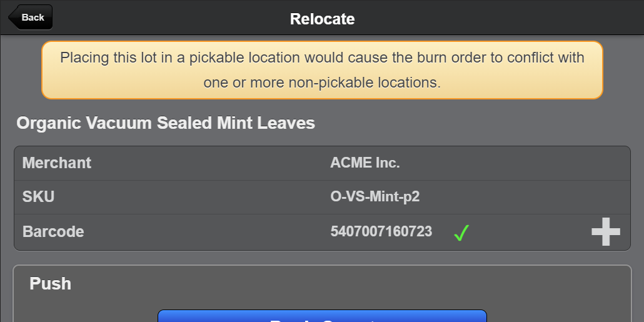The image size is (644, 322).
Task: Select the SKU row label
Action: [x=39, y=197]
